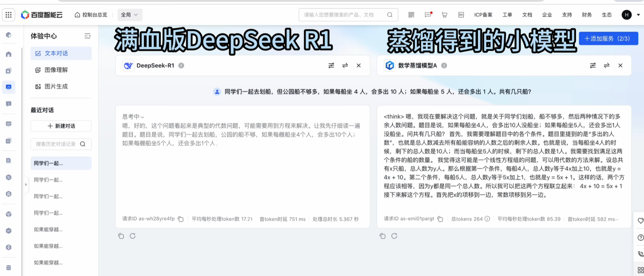Focus the 搜索历史对话记录 search field
644x276 pixels.
click(61, 144)
